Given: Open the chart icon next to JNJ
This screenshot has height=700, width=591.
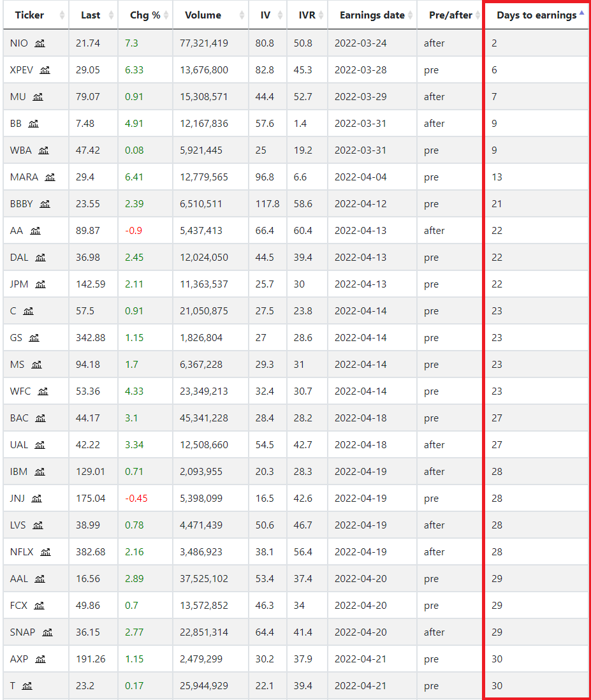Looking at the screenshot, I should [x=36, y=499].
